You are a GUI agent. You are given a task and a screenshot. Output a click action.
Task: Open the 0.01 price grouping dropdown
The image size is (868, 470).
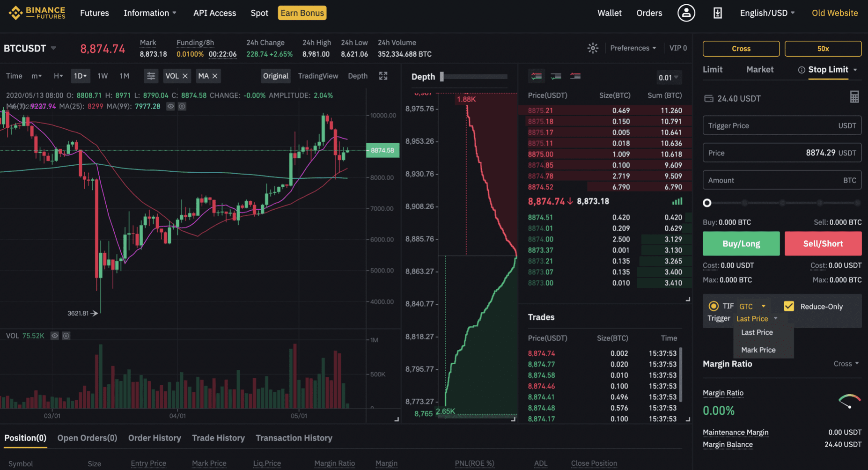[668, 77]
